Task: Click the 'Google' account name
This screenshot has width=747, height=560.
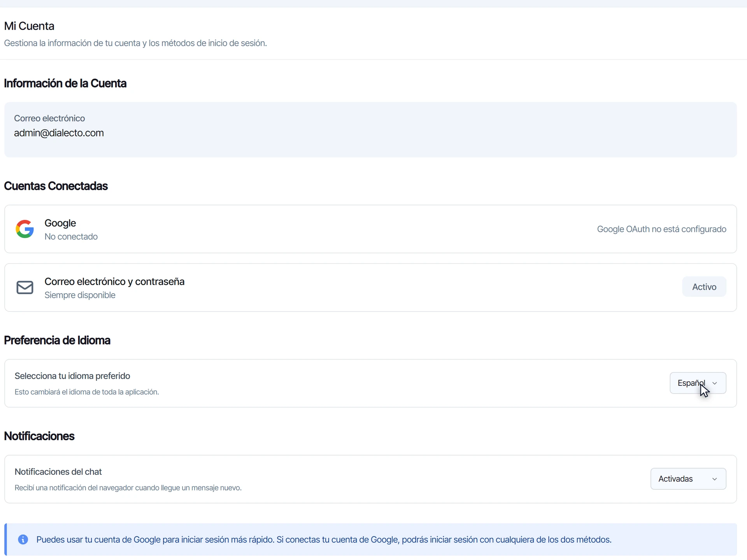Action: pyautogui.click(x=60, y=223)
